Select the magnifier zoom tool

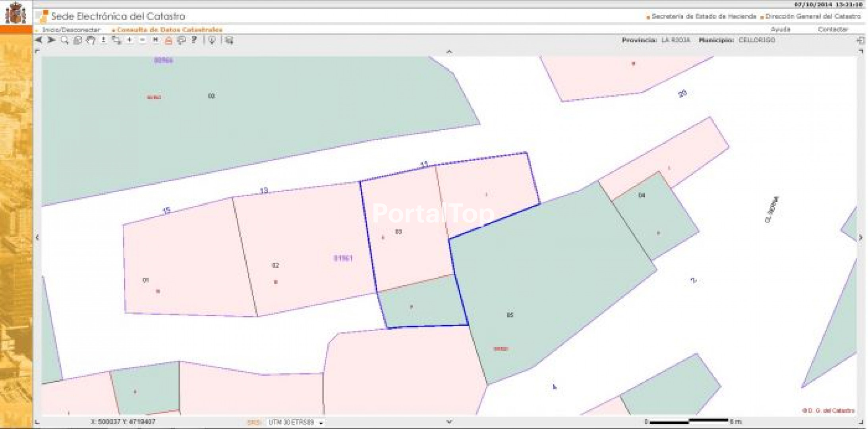(x=64, y=40)
